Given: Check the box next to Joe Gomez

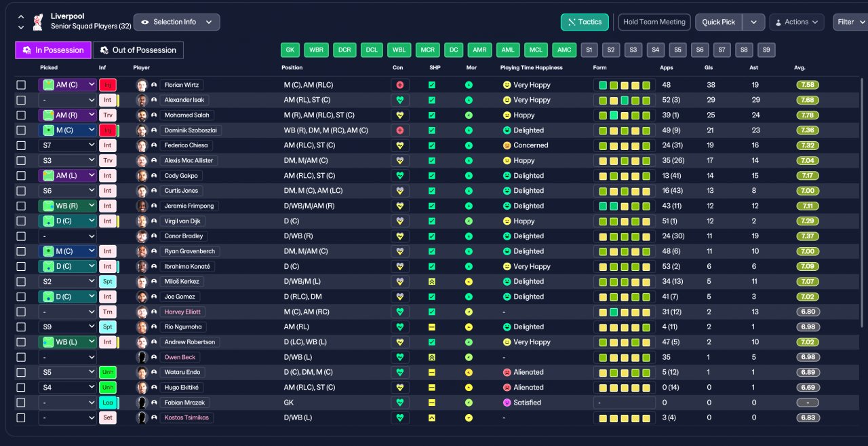Looking at the screenshot, I should click(x=21, y=297).
